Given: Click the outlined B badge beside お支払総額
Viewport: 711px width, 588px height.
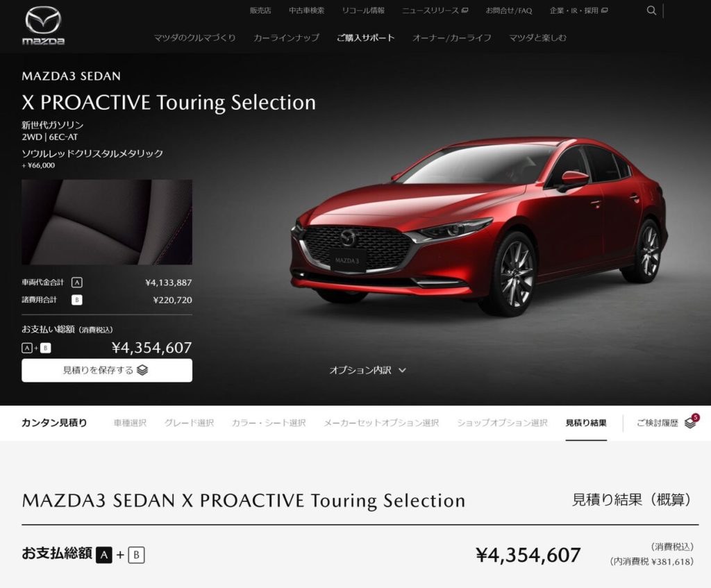Looking at the screenshot, I should [x=136, y=555].
